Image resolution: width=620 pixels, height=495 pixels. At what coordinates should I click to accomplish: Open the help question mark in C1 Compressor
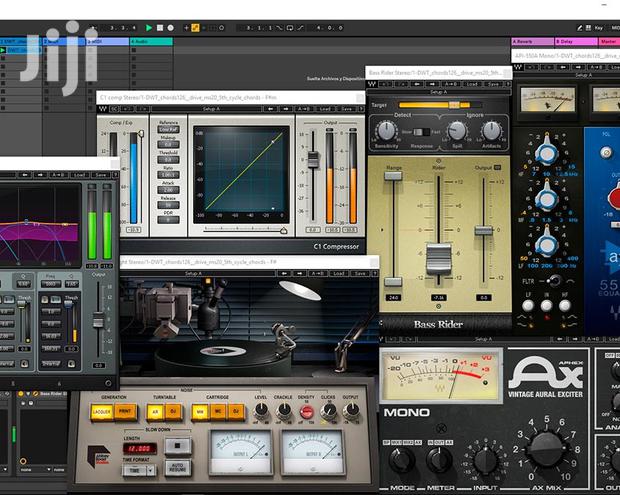[361, 109]
